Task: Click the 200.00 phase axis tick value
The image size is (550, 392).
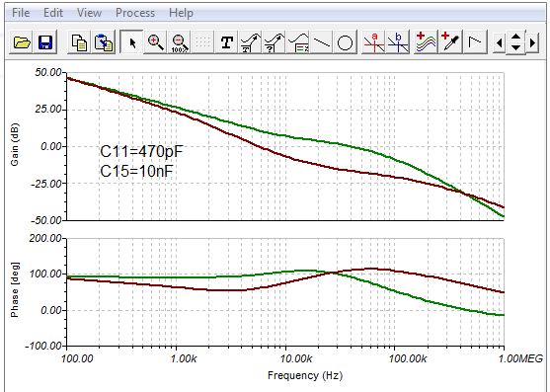Action: tap(45, 238)
